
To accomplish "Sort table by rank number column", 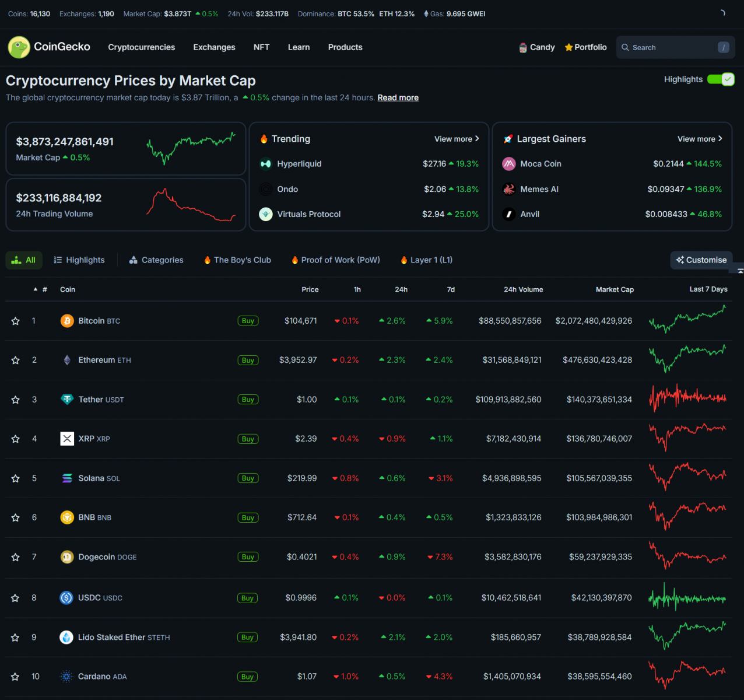I will pyautogui.click(x=44, y=289).
